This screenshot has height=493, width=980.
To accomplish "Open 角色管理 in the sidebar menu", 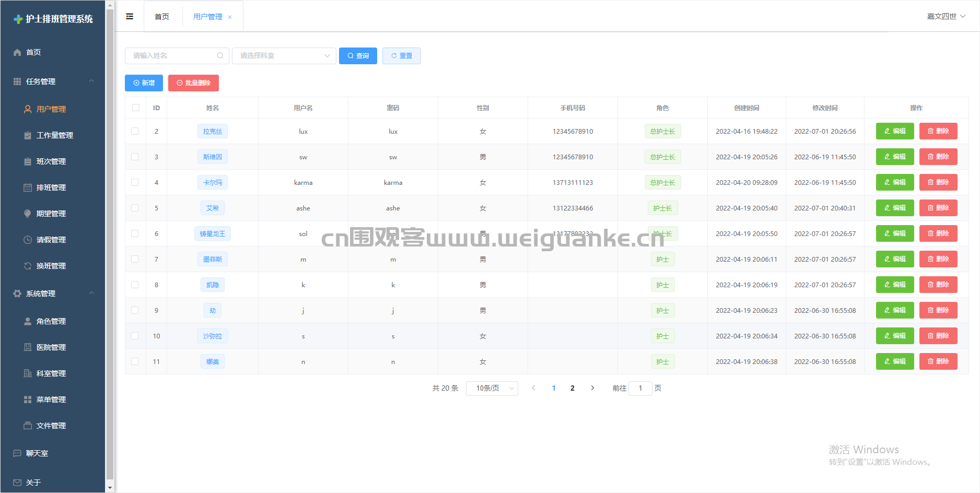I will pyautogui.click(x=52, y=321).
